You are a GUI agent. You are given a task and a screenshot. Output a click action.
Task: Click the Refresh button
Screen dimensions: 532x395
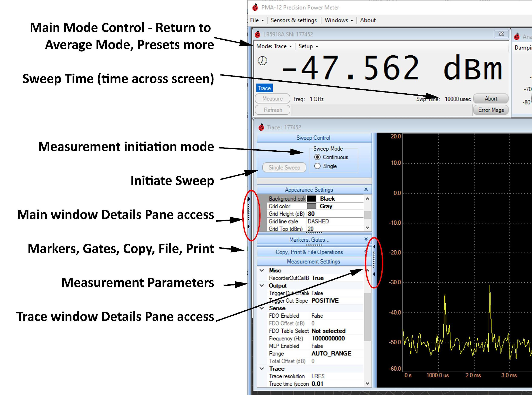(x=272, y=110)
